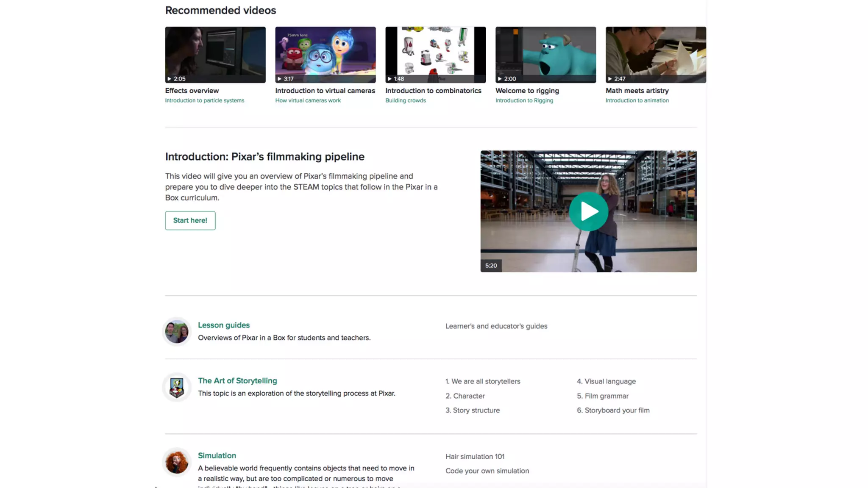868x488 pixels.
Task: Select lesson 4 Visual language
Action: 606,381
